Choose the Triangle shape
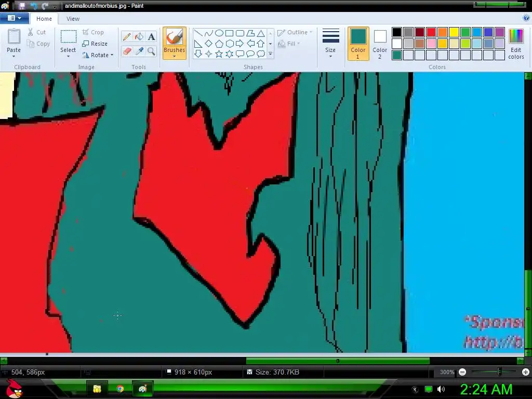 (x=261, y=33)
